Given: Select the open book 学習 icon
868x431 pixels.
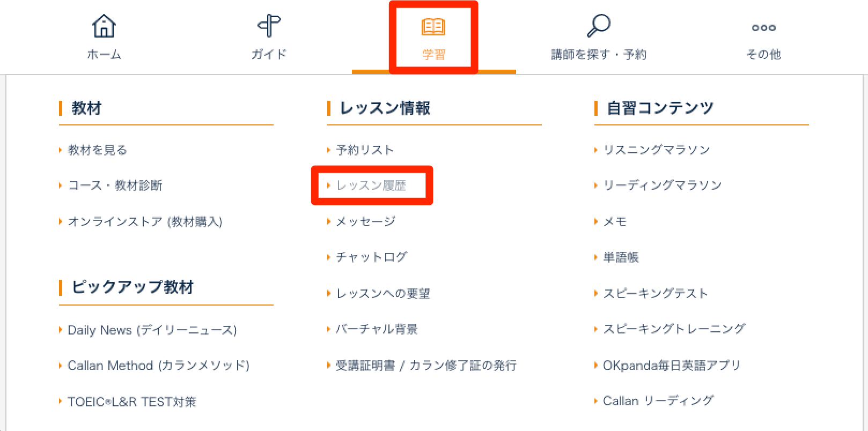Looking at the screenshot, I should (433, 26).
